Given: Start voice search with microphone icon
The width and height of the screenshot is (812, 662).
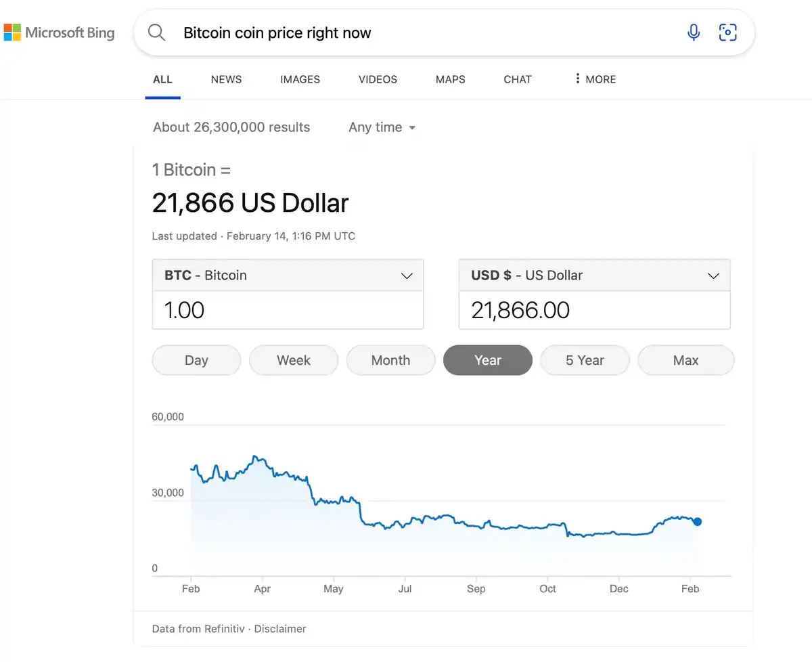Looking at the screenshot, I should (x=694, y=32).
